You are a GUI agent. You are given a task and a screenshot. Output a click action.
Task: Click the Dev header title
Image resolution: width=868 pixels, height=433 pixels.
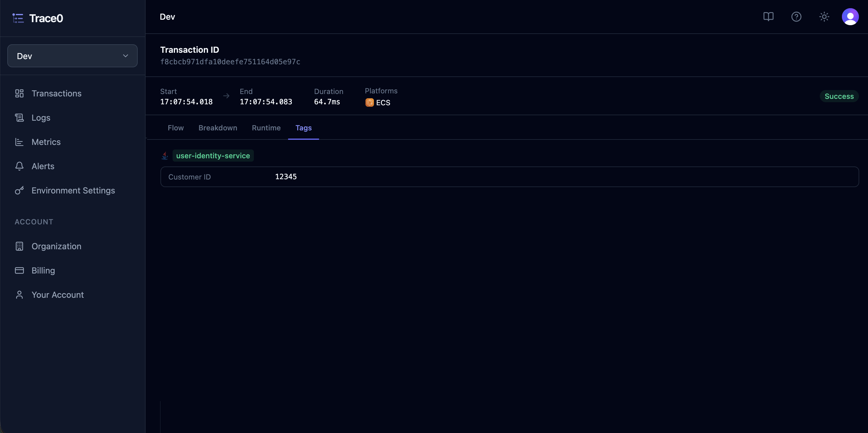[167, 17]
